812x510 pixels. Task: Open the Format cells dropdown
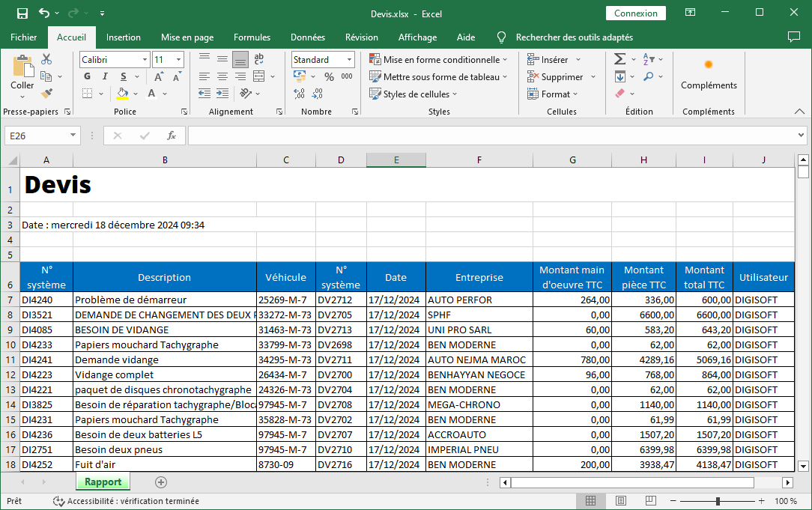pos(553,94)
